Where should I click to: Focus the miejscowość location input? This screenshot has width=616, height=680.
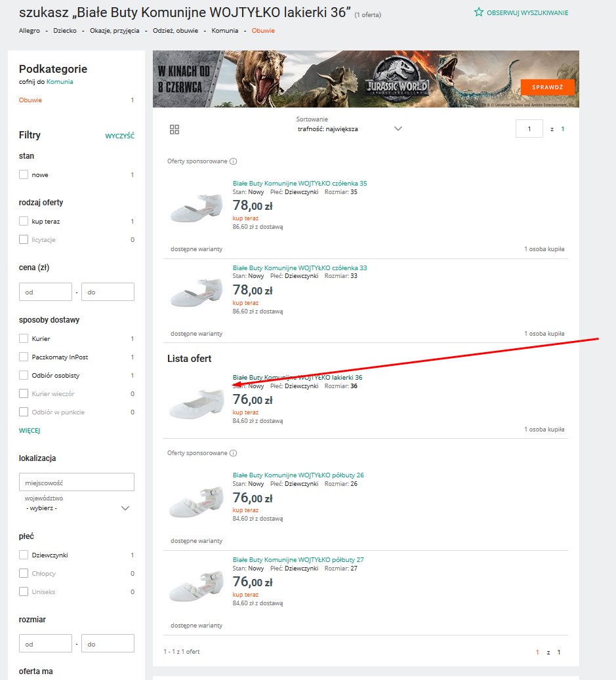click(77, 482)
